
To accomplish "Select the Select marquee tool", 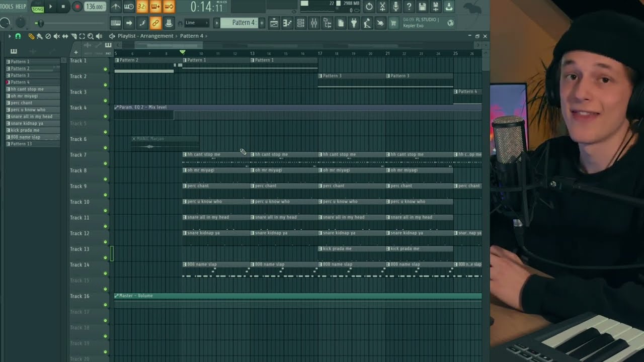I will [82, 36].
